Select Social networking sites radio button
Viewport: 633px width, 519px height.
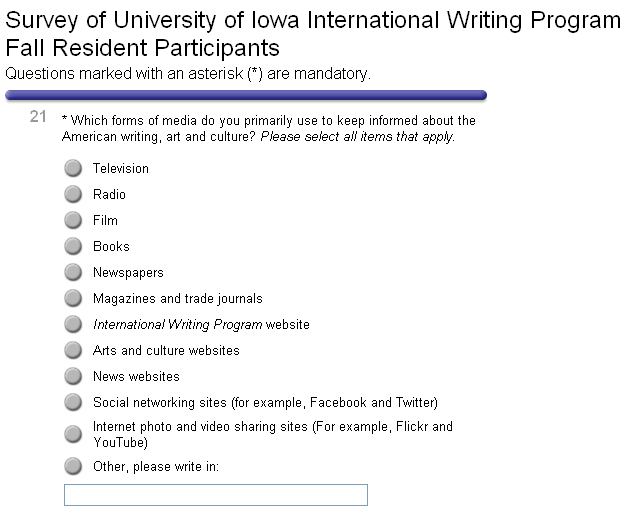pos(73,402)
